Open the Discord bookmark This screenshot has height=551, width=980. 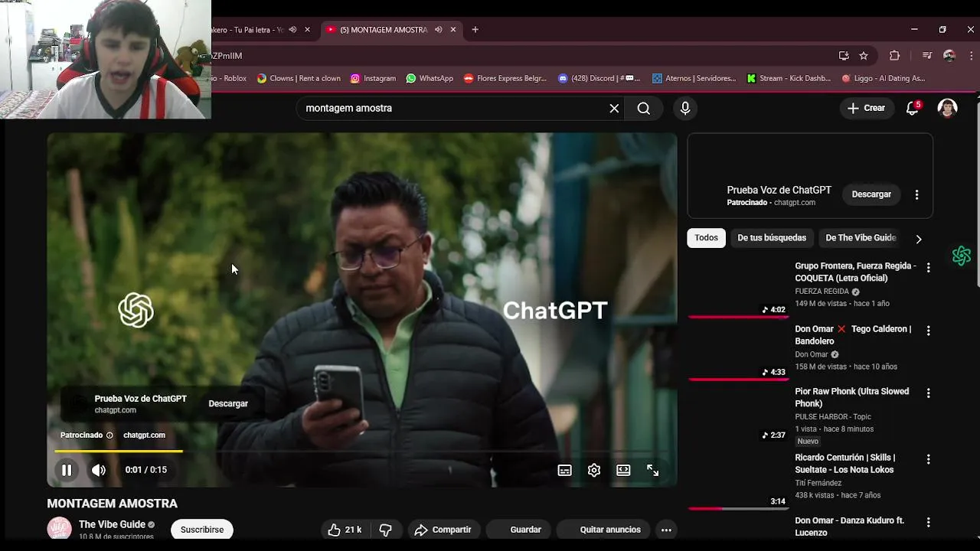[599, 78]
